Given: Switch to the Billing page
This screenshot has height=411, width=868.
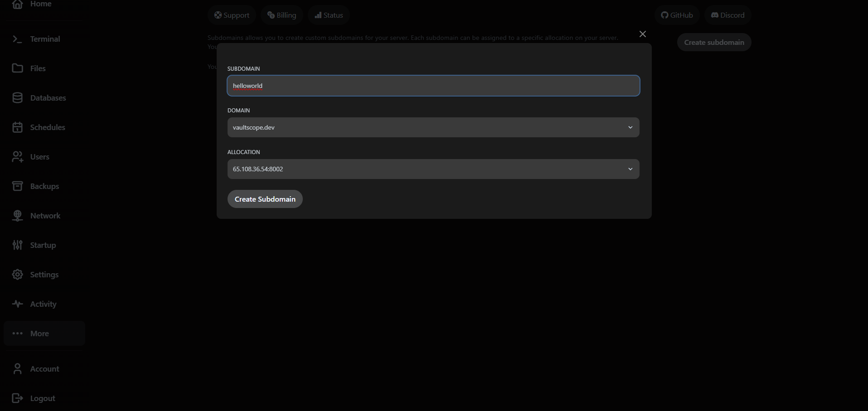Looking at the screenshot, I should pyautogui.click(x=281, y=15).
